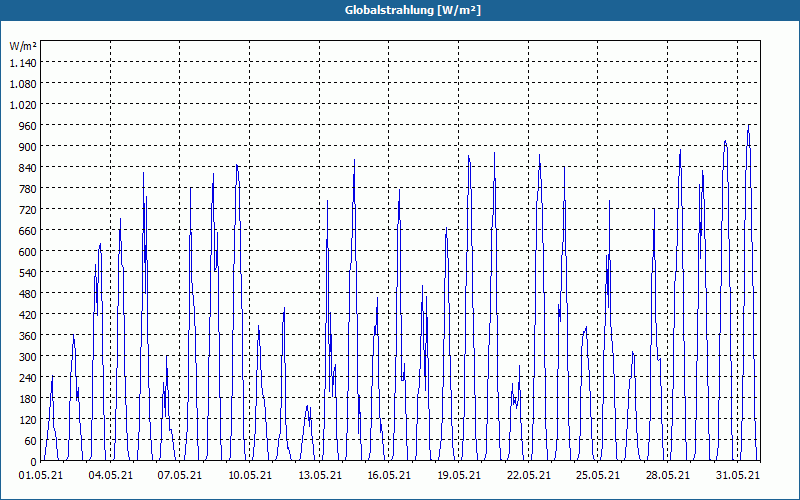
Task: Click the 1.140 y-axis value
Action: (23, 62)
